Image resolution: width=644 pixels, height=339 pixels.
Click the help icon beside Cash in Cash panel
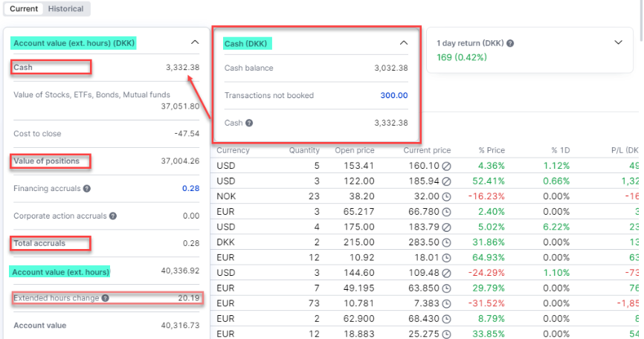click(x=249, y=123)
